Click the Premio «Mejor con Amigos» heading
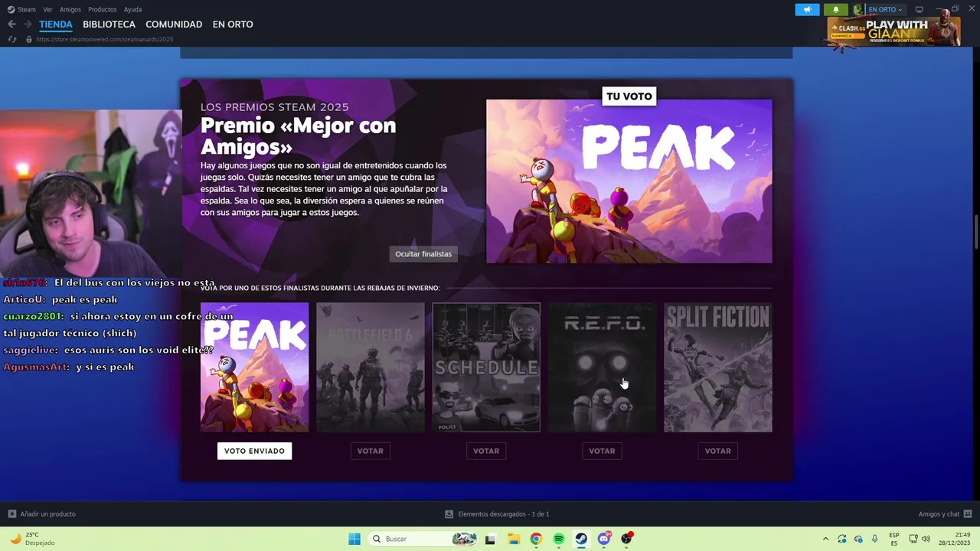This screenshot has width=980, height=551. point(298,135)
